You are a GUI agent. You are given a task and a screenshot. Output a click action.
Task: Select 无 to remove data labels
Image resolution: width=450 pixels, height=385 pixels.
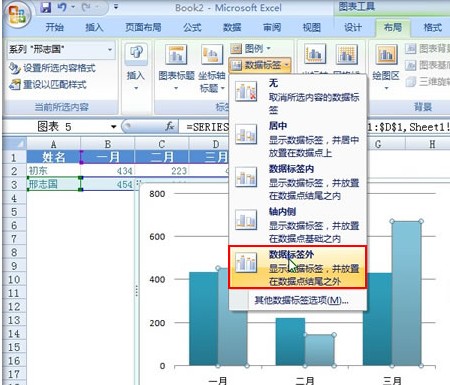tap(297, 96)
